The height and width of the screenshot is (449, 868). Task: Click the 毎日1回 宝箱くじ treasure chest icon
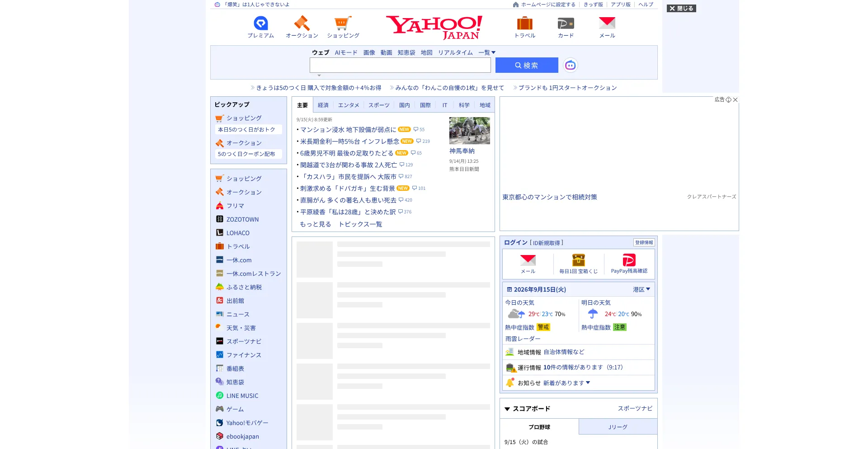click(579, 260)
